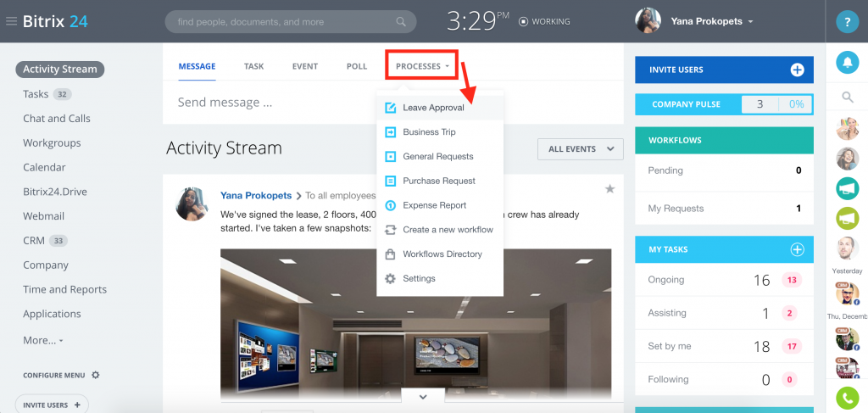This screenshot has height=413, width=868.
Task: Open the top contact avatar in the right sidebar
Action: [x=847, y=128]
